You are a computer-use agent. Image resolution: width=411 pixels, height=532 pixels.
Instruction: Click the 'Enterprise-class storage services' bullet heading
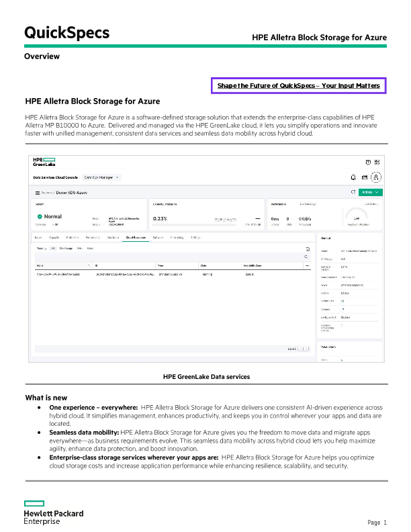[134, 457]
